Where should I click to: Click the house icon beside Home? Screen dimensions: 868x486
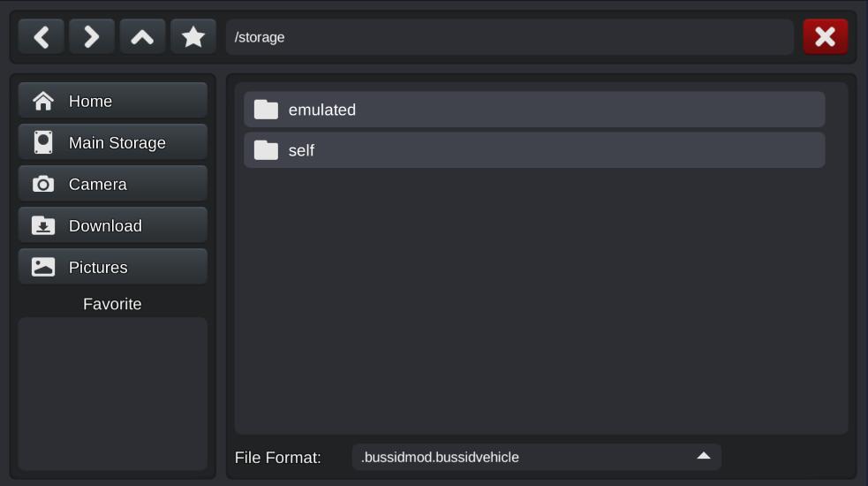click(43, 102)
